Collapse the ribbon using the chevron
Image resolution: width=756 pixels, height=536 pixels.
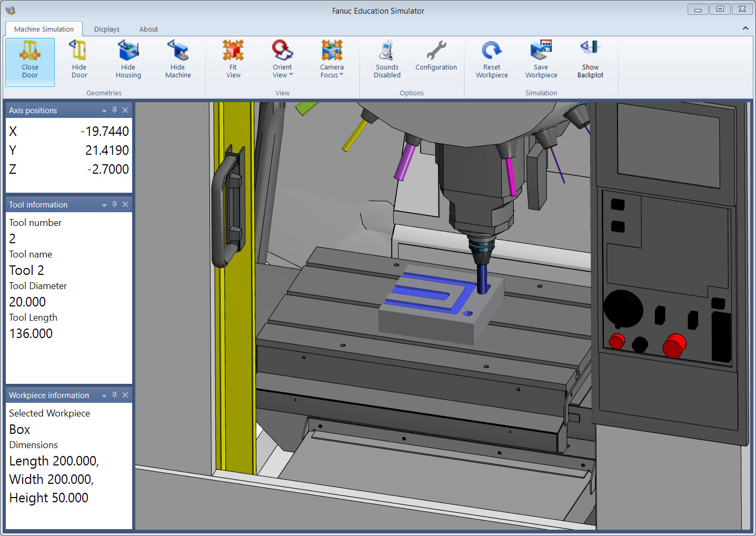pyautogui.click(x=746, y=28)
